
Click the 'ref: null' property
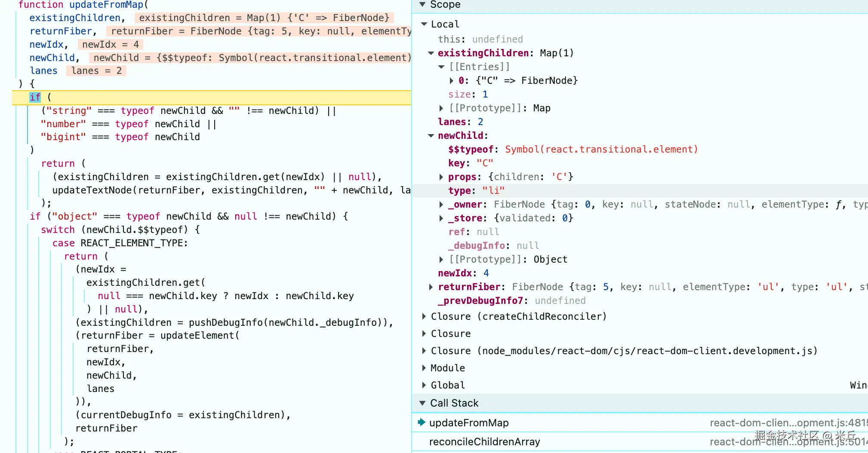pos(474,232)
